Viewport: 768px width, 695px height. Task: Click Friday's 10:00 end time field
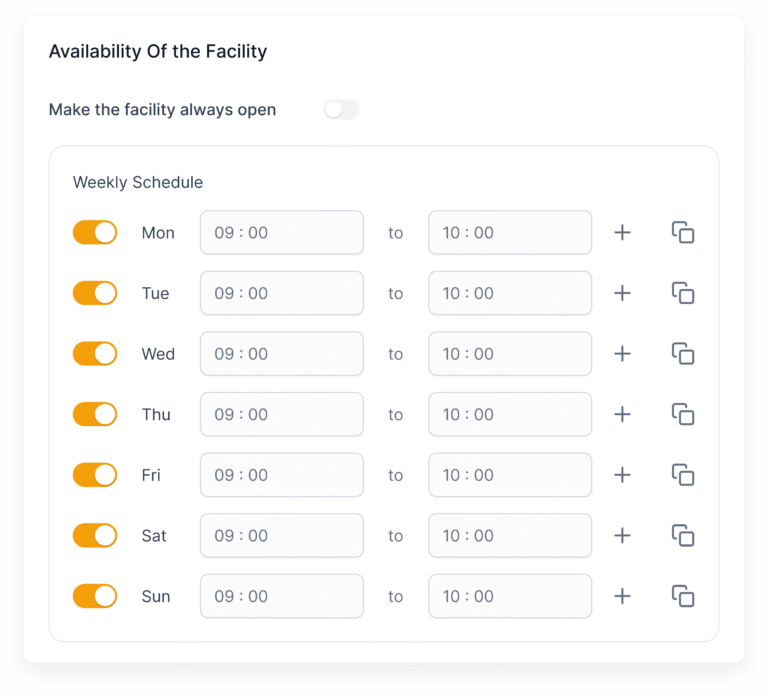pos(510,475)
